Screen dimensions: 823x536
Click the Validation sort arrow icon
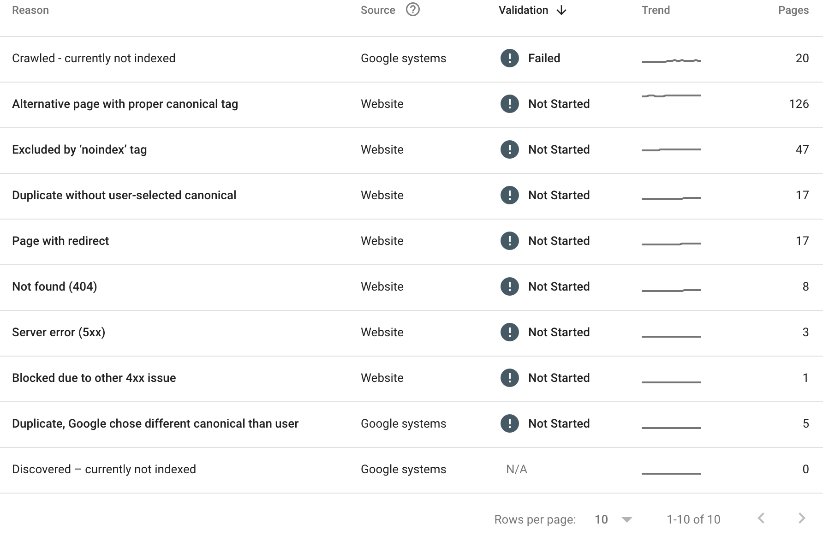[562, 10]
